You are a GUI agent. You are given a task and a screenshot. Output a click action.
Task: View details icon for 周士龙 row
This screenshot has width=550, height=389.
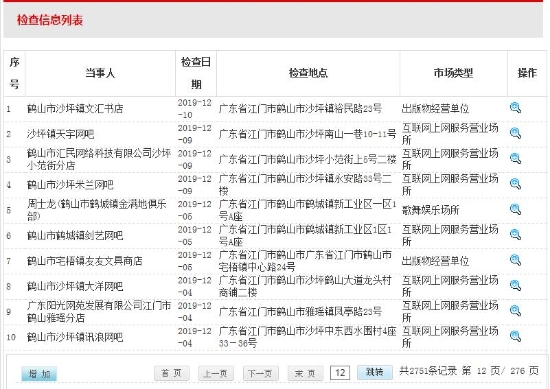tap(515, 209)
